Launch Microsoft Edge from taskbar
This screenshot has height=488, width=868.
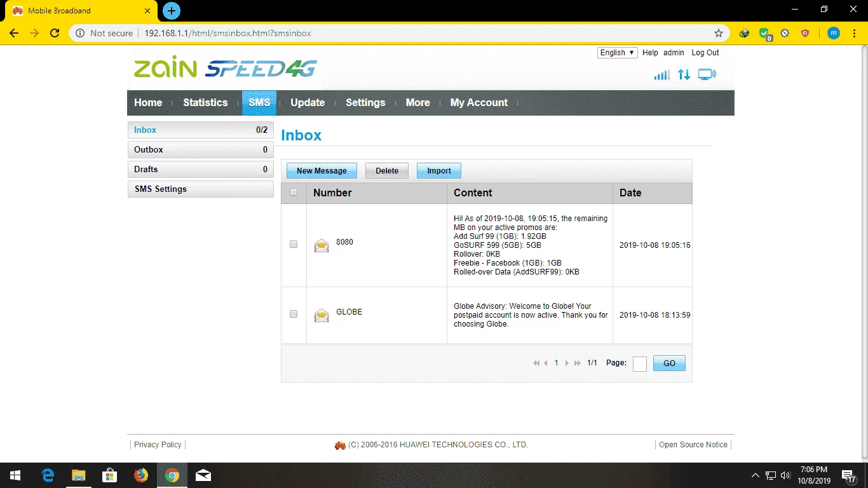coord(48,475)
